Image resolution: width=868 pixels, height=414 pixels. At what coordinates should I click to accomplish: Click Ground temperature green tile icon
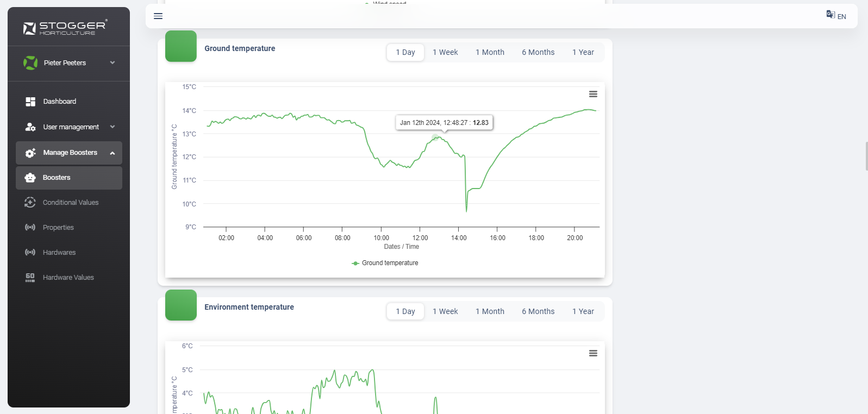pos(181,46)
